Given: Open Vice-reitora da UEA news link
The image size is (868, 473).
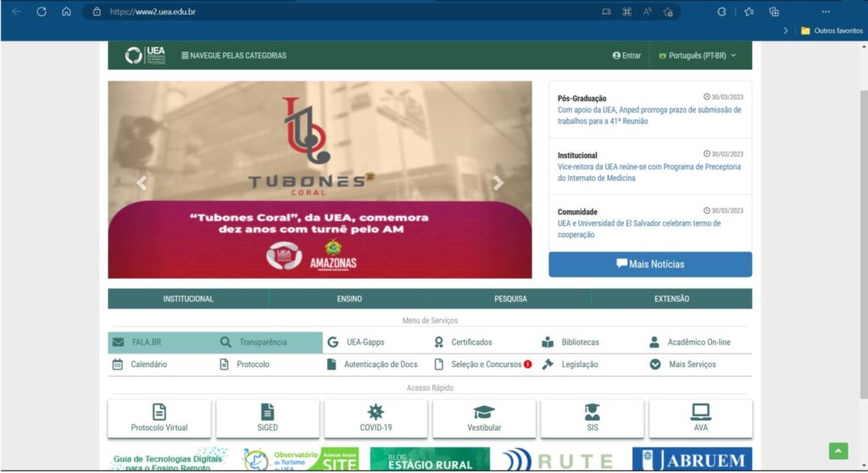Looking at the screenshot, I should click(x=648, y=172).
